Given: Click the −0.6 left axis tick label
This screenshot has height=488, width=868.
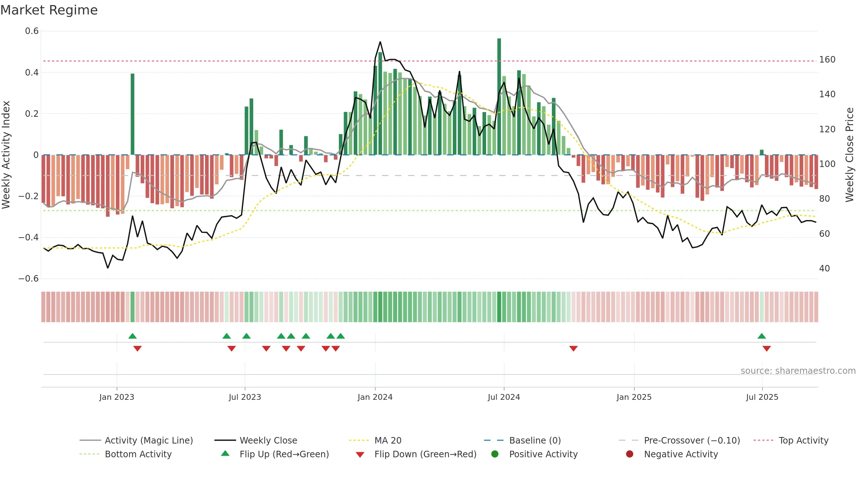Looking at the screenshot, I should click(29, 278).
